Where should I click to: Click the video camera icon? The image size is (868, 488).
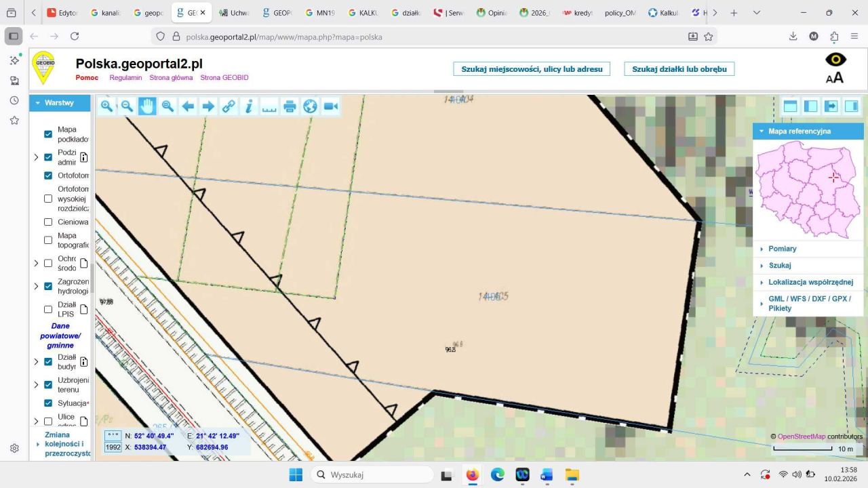coord(330,106)
